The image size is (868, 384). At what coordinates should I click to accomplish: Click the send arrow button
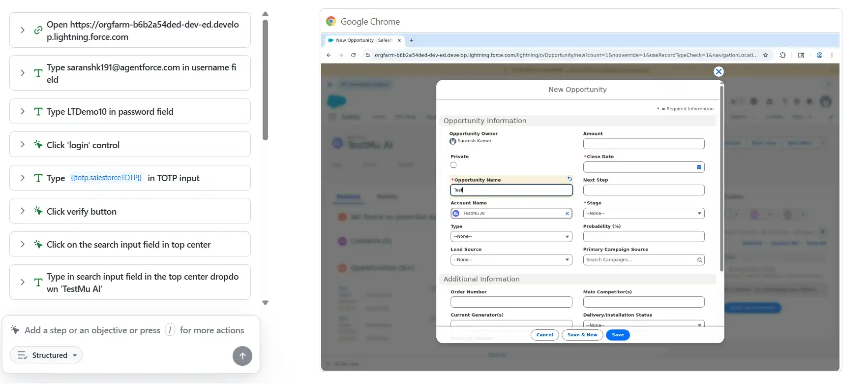242,356
